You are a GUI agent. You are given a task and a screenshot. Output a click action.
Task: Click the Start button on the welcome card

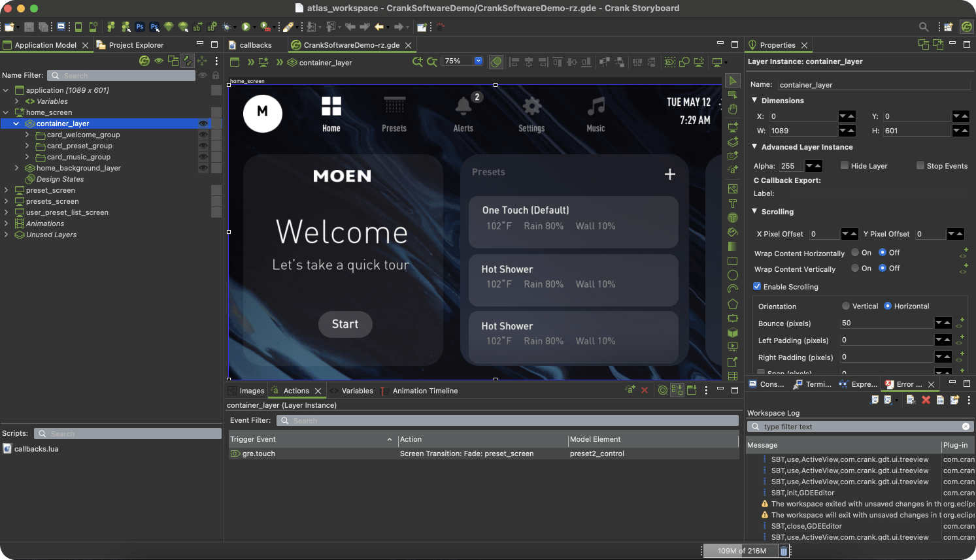click(345, 324)
